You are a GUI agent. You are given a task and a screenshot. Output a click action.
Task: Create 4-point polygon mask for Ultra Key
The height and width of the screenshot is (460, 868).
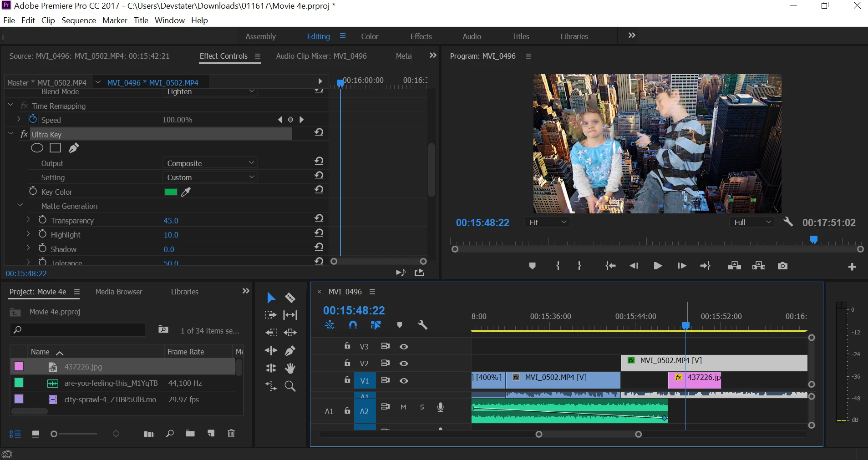click(55, 148)
